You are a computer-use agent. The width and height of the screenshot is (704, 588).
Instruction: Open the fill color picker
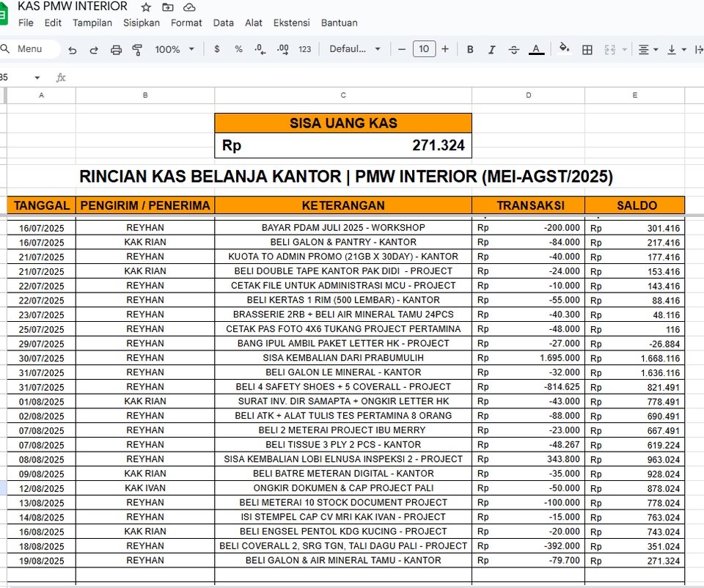coord(564,49)
